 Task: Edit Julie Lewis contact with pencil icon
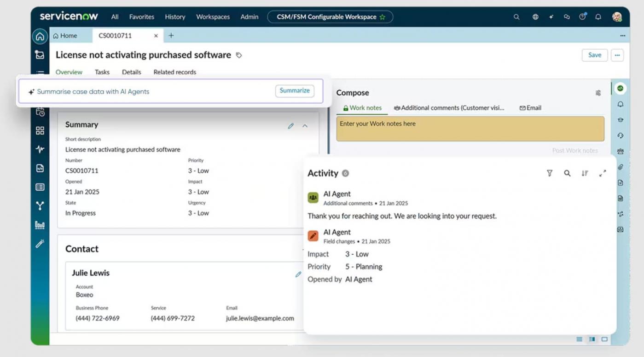click(x=298, y=275)
